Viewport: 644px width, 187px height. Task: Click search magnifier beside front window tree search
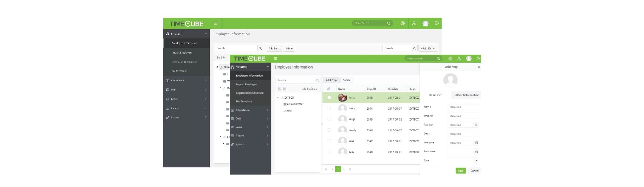[x=317, y=80]
